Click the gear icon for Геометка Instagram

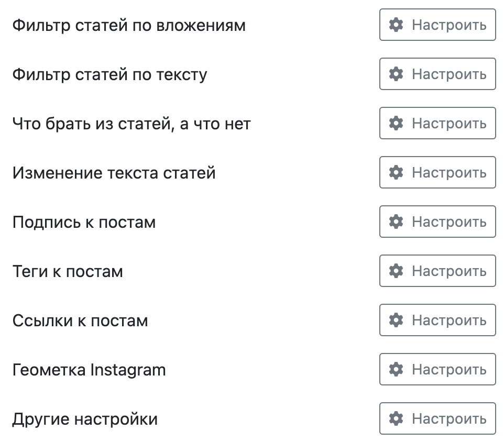[397, 369]
